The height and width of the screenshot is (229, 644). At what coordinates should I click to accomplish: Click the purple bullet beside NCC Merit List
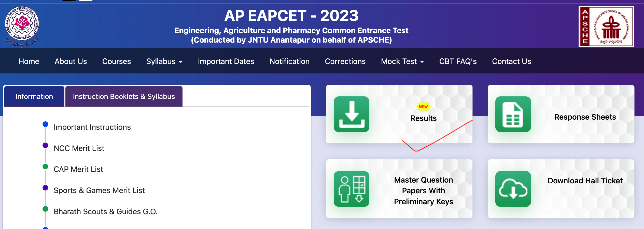click(x=45, y=145)
